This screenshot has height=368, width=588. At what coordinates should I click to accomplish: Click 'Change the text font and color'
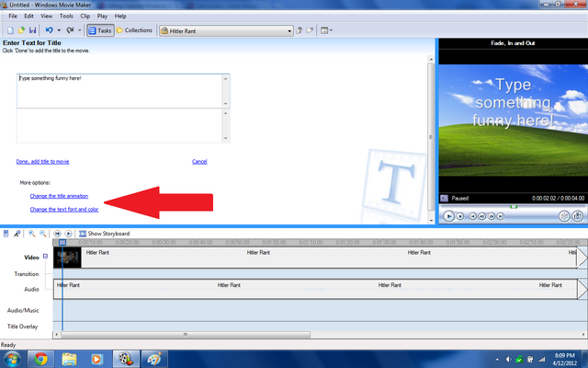[64, 209]
